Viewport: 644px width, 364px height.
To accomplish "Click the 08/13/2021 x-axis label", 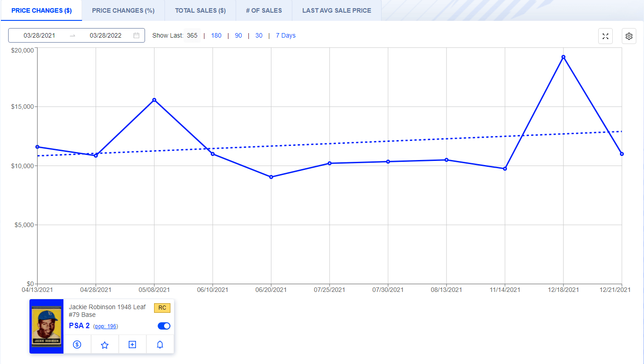I will point(446,290).
